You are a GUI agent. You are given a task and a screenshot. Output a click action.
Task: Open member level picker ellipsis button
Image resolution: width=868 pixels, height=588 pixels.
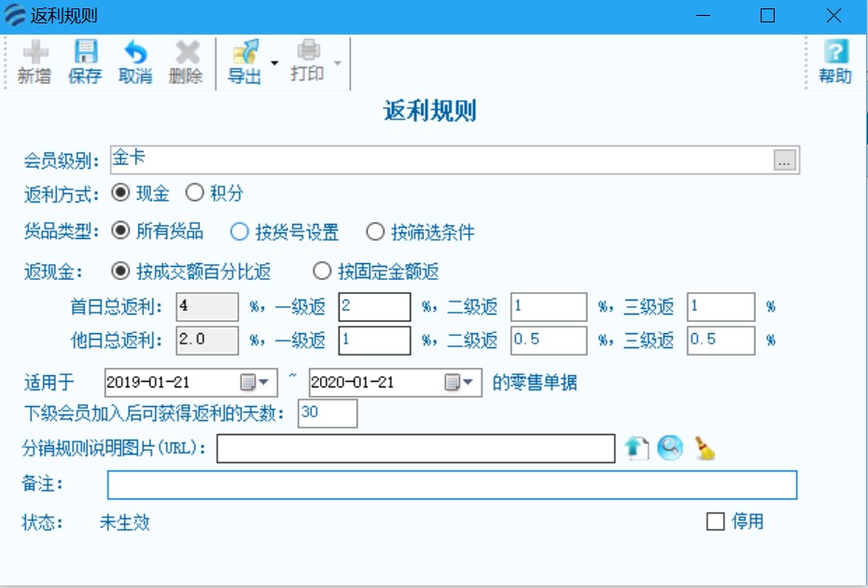pos(784,160)
